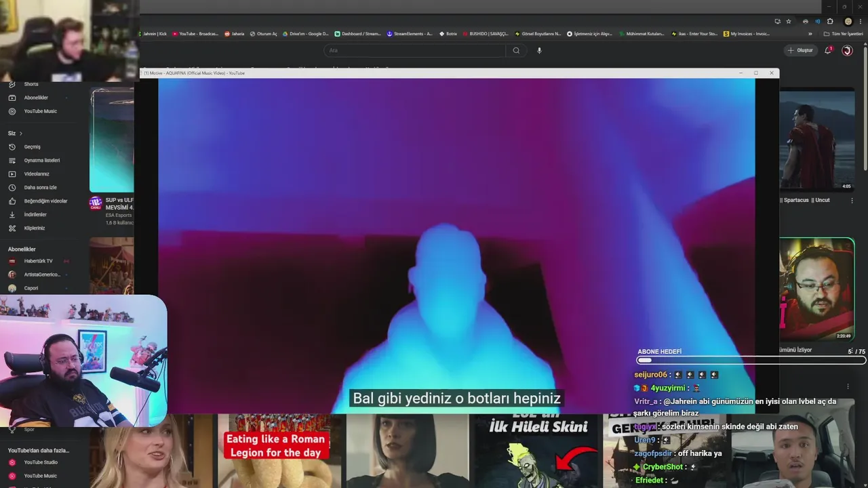Viewport: 868px width, 488px height.
Task: Open Tüm Yer İşaretleri bookmarks folder
Action: point(843,33)
